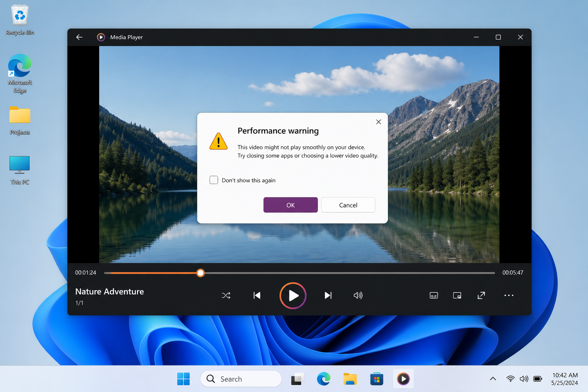Click the Performance warning heading

[x=278, y=131]
